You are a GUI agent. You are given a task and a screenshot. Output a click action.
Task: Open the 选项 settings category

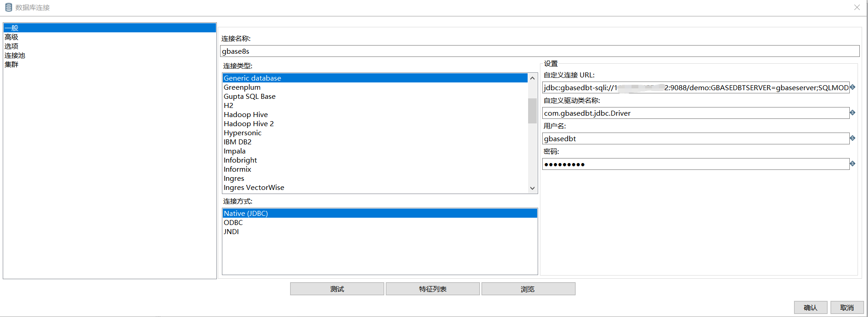click(110, 46)
